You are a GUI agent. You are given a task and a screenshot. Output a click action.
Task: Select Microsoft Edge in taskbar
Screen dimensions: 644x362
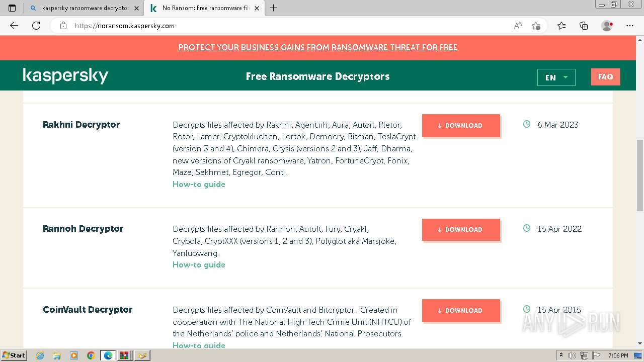point(108,355)
